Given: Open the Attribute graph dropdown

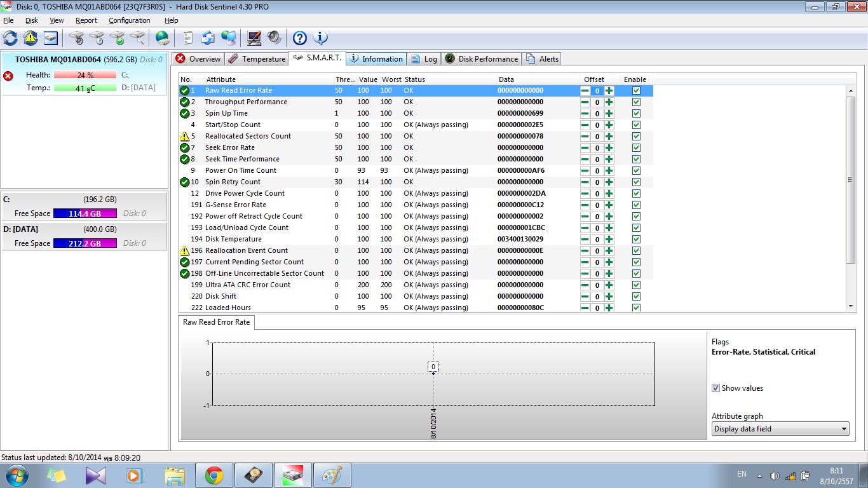Looking at the screenshot, I should click(780, 429).
